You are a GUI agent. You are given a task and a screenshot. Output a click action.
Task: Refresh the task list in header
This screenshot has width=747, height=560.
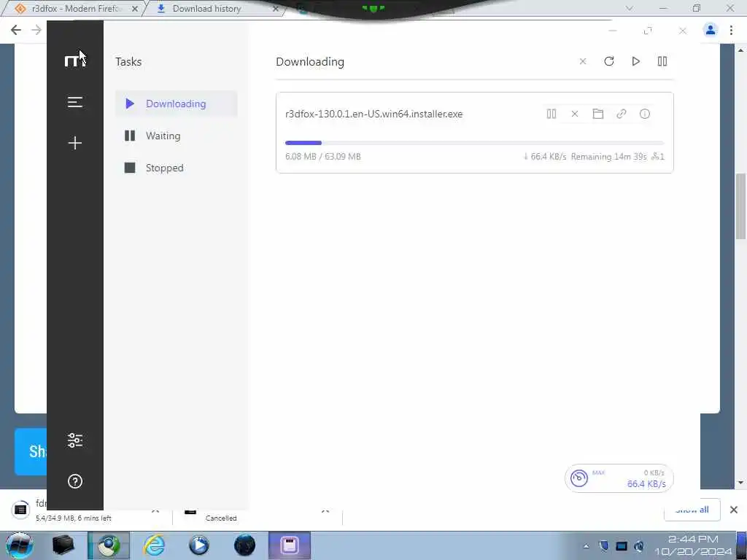coord(609,61)
